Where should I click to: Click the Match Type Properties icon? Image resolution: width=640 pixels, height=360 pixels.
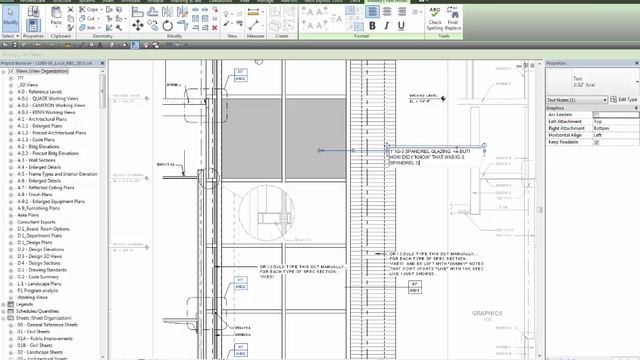point(71,28)
